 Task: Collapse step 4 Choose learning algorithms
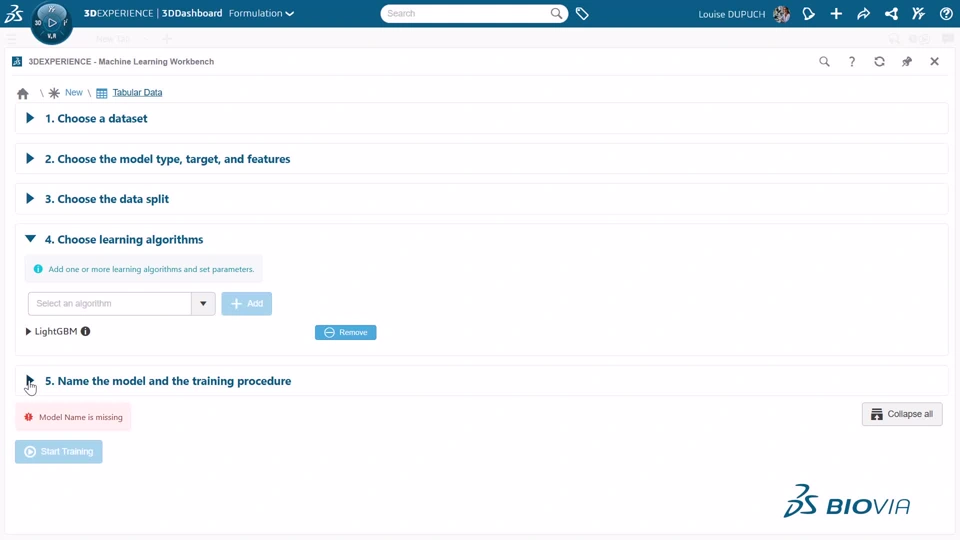(30, 239)
